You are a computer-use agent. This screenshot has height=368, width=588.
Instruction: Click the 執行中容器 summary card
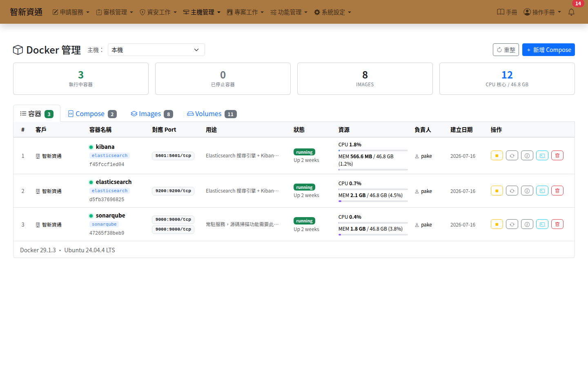coord(81,79)
